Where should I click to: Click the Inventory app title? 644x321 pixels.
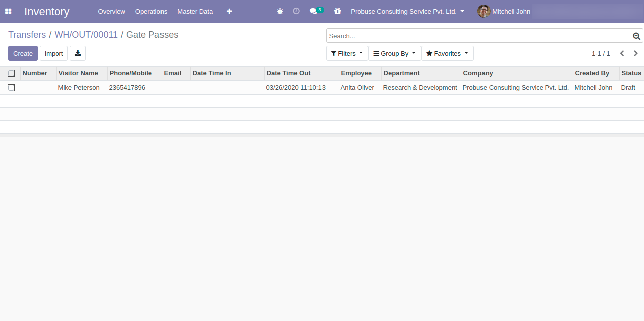coord(47,11)
